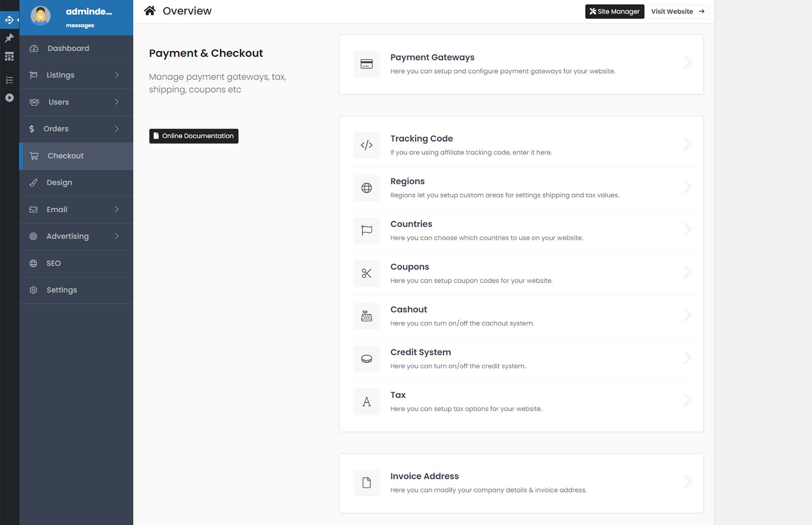The image size is (812, 525).
Task: Open the dashboard grid icon in left strip
Action: point(9,56)
